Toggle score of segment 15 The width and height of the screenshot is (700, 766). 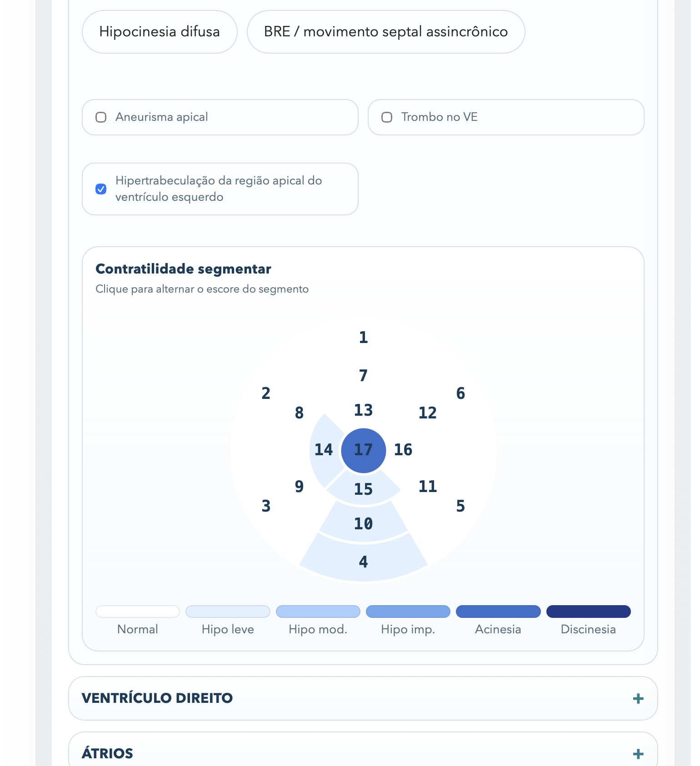coord(363,489)
